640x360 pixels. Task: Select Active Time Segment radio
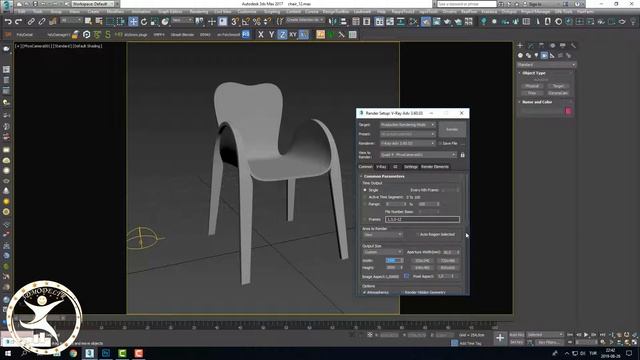[x=365, y=197]
